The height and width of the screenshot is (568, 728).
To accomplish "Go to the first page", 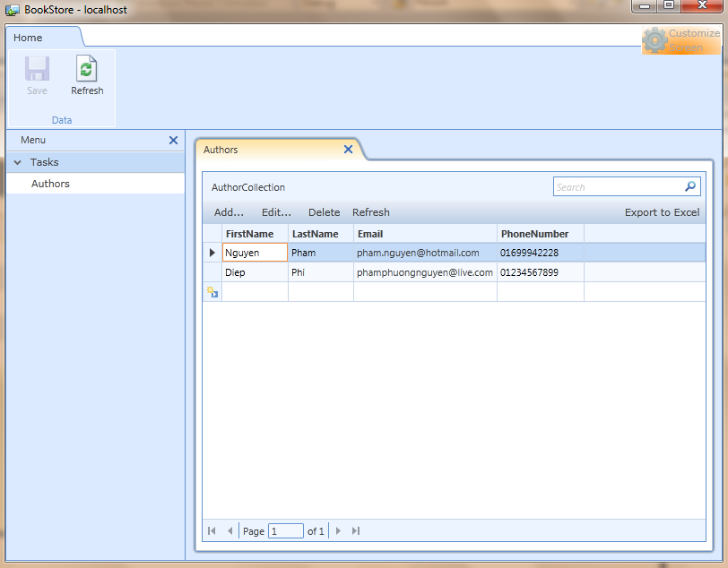I will (x=212, y=531).
